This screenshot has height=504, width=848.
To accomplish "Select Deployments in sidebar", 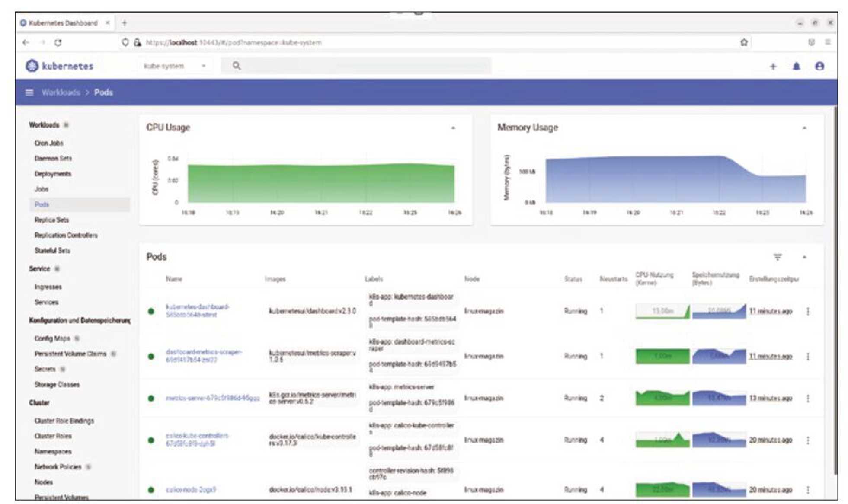I will point(53,174).
